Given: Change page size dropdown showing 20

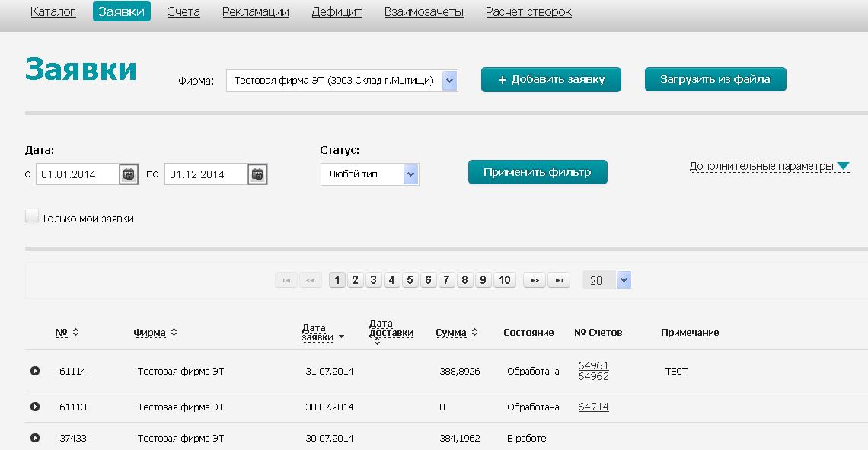Looking at the screenshot, I should point(624,280).
